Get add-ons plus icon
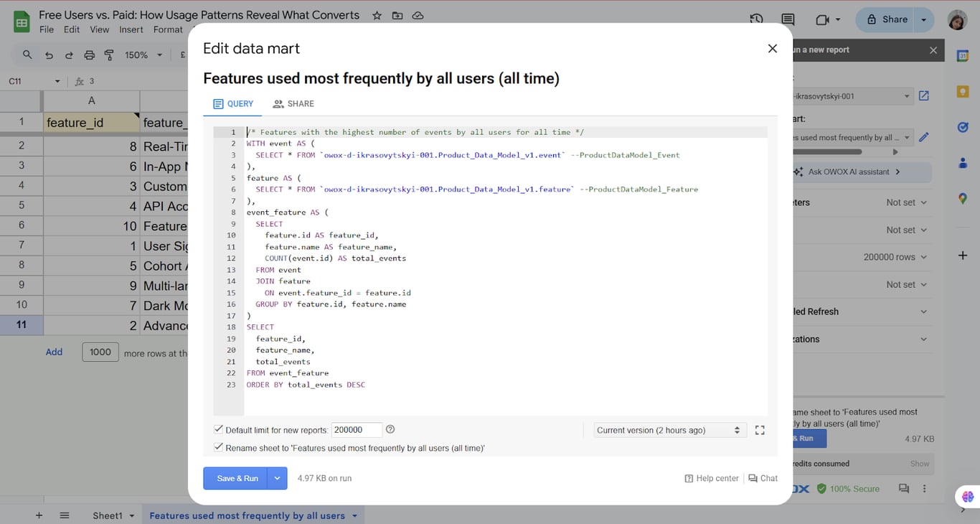This screenshot has height=524, width=980. pos(963,256)
